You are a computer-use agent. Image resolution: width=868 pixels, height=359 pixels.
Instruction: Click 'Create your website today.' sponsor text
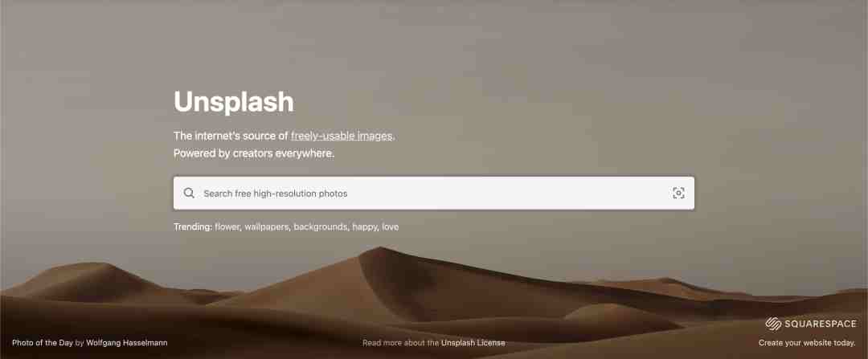point(807,343)
